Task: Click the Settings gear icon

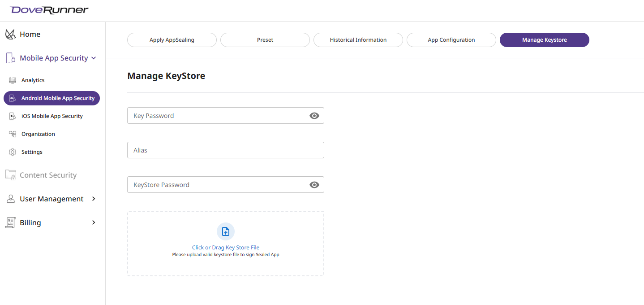Action: click(x=13, y=152)
